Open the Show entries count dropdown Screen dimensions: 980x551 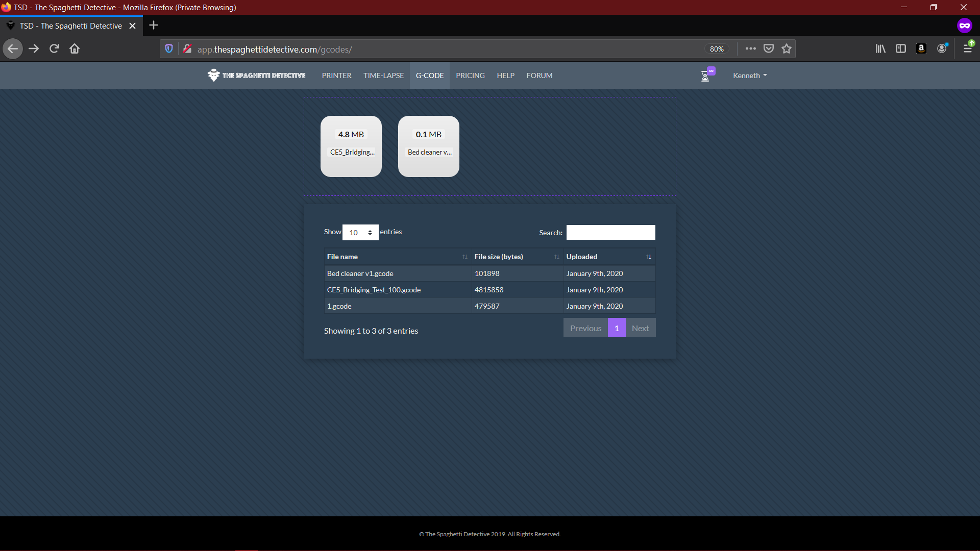click(x=360, y=233)
